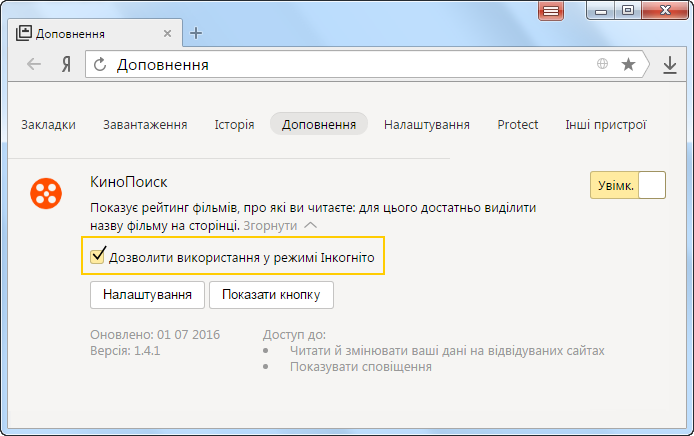The width and height of the screenshot is (694, 436).
Task: Open a new tab with the plus icon
Action: 196,33
